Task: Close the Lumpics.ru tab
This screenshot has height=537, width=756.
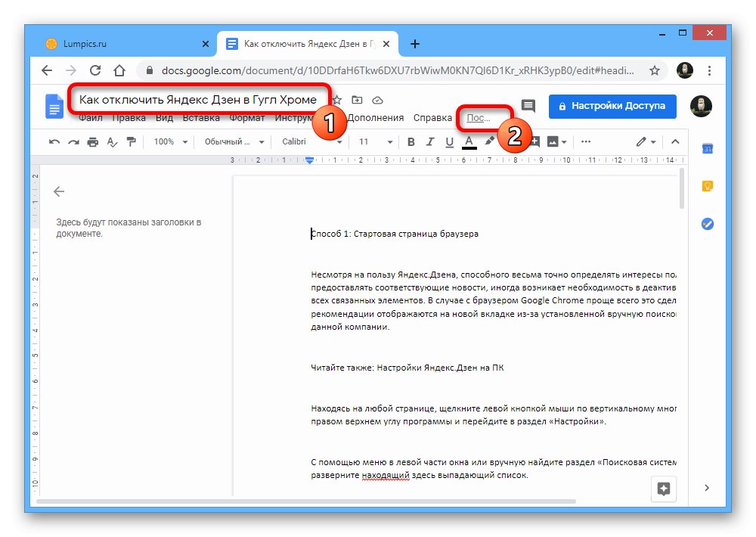Action: [206, 44]
